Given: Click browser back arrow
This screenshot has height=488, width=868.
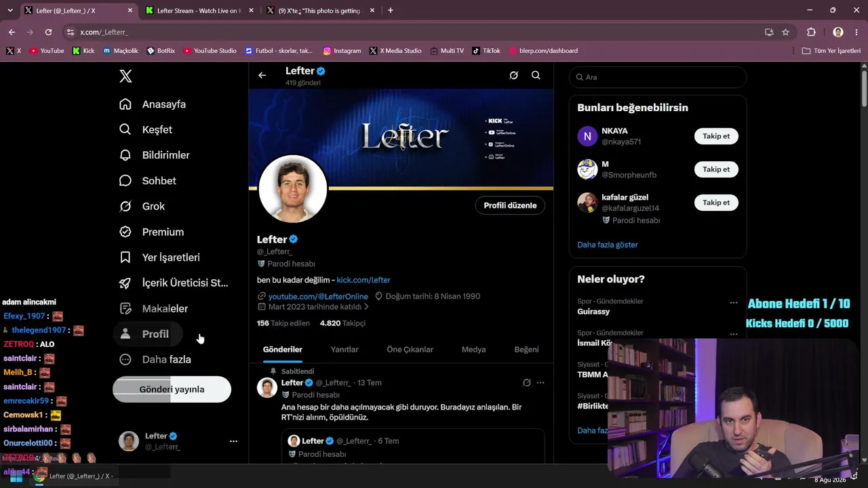Looking at the screenshot, I should (x=12, y=32).
